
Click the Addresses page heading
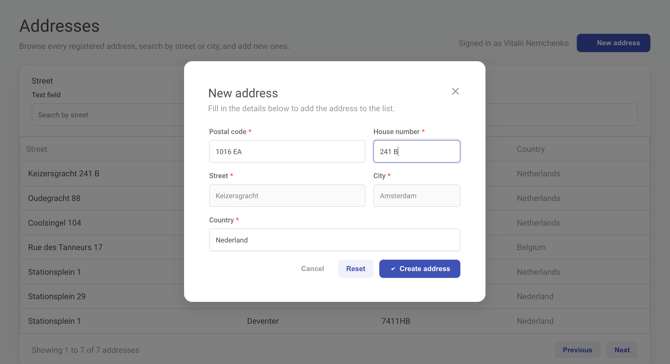(59, 26)
